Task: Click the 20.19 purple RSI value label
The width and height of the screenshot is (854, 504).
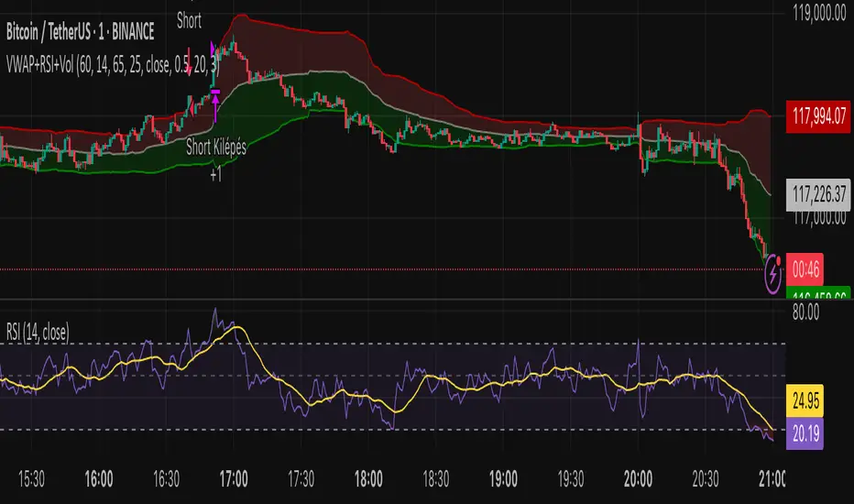Action: point(805,433)
